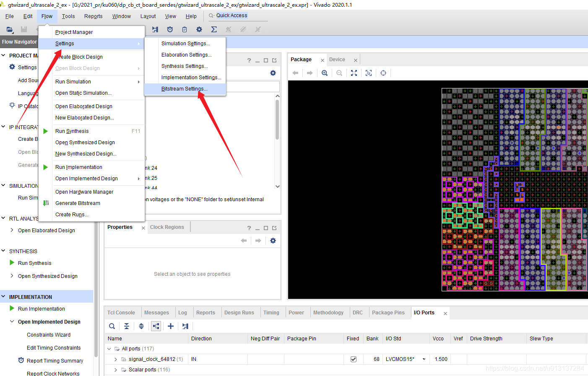Click Open Hardware Manager menu entry
This screenshot has height=376, width=588.
tap(91, 192)
